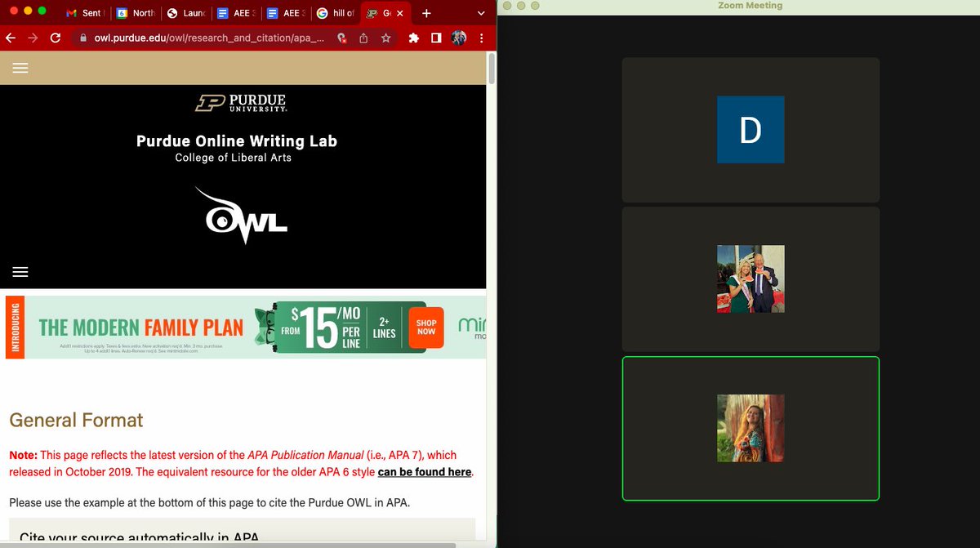Image resolution: width=980 pixels, height=548 pixels.
Task: Close the active Purdue OWL tab
Action: pyautogui.click(x=399, y=14)
